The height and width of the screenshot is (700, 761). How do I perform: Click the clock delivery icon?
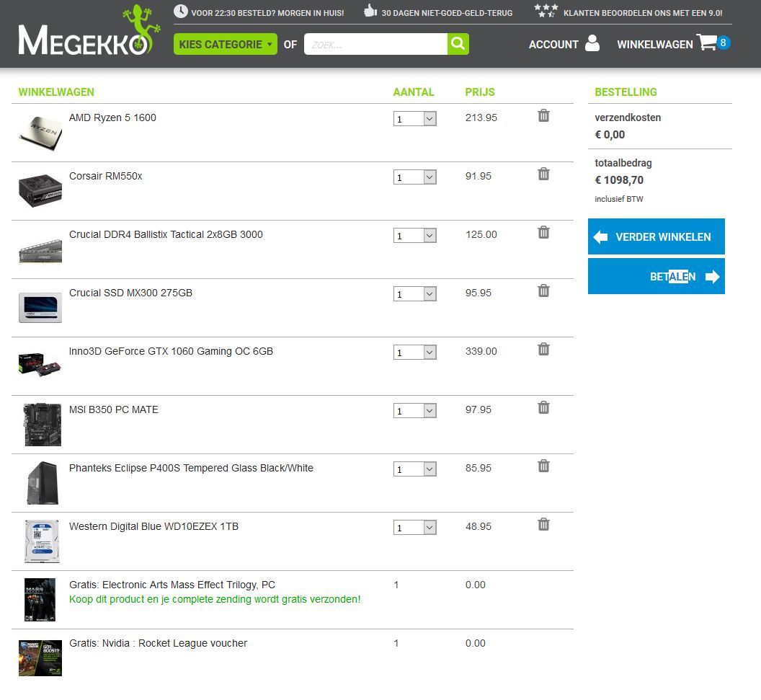(x=181, y=11)
